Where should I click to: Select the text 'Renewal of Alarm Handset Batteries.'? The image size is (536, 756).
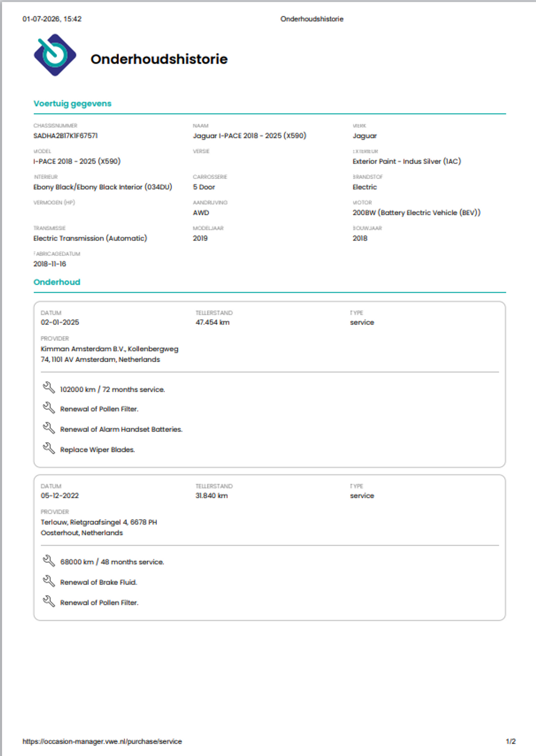121,429
